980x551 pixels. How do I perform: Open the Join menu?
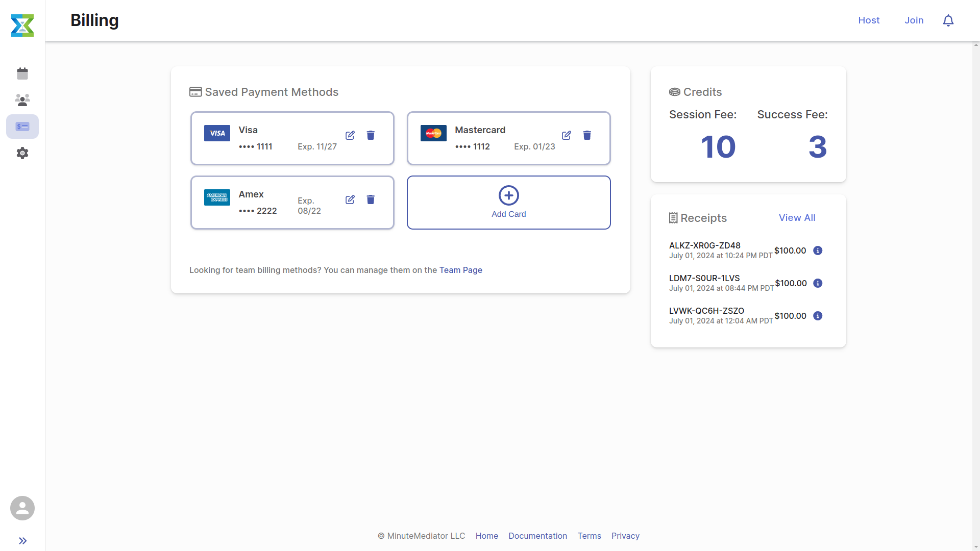click(914, 20)
